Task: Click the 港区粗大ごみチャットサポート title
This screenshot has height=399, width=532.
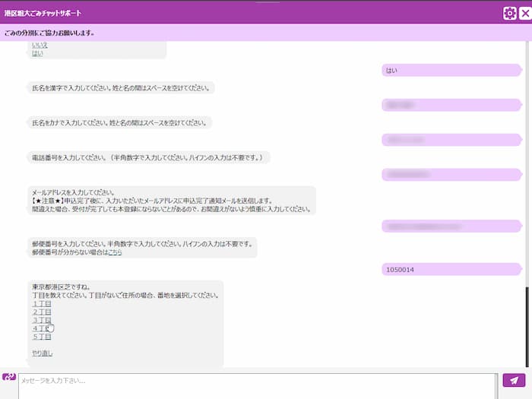Action: [x=43, y=13]
